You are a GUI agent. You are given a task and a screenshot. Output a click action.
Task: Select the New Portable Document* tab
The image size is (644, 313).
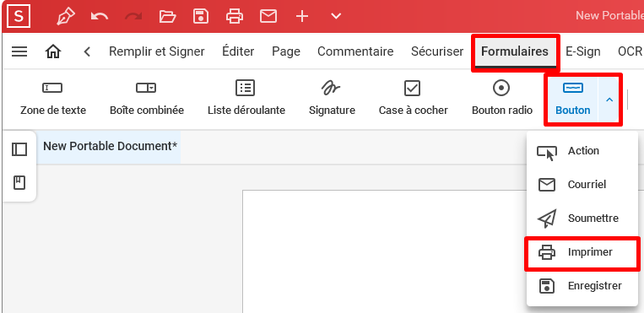pyautogui.click(x=109, y=147)
